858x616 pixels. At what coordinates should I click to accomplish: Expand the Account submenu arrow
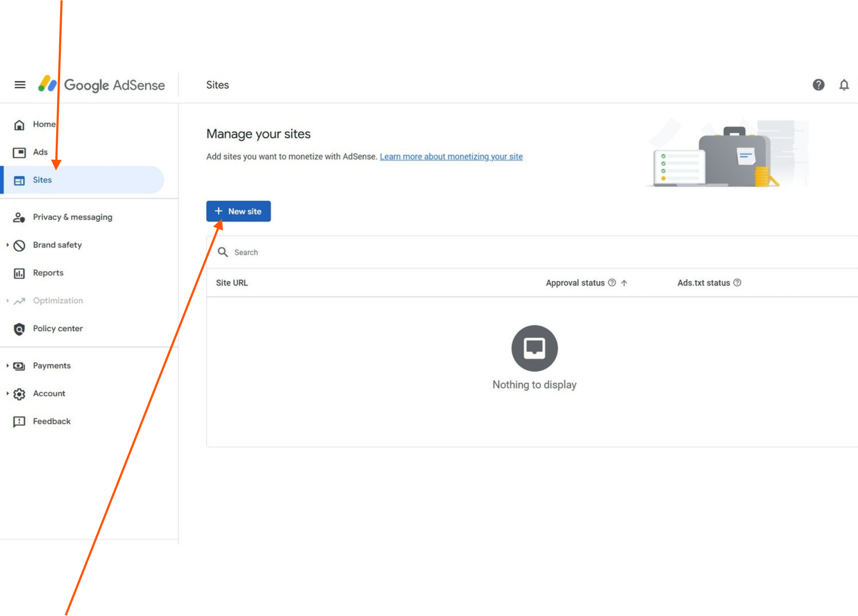pos(7,393)
